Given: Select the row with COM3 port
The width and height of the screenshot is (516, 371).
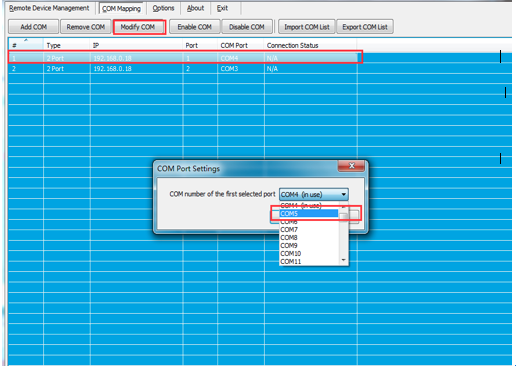Looking at the screenshot, I should click(x=183, y=69).
